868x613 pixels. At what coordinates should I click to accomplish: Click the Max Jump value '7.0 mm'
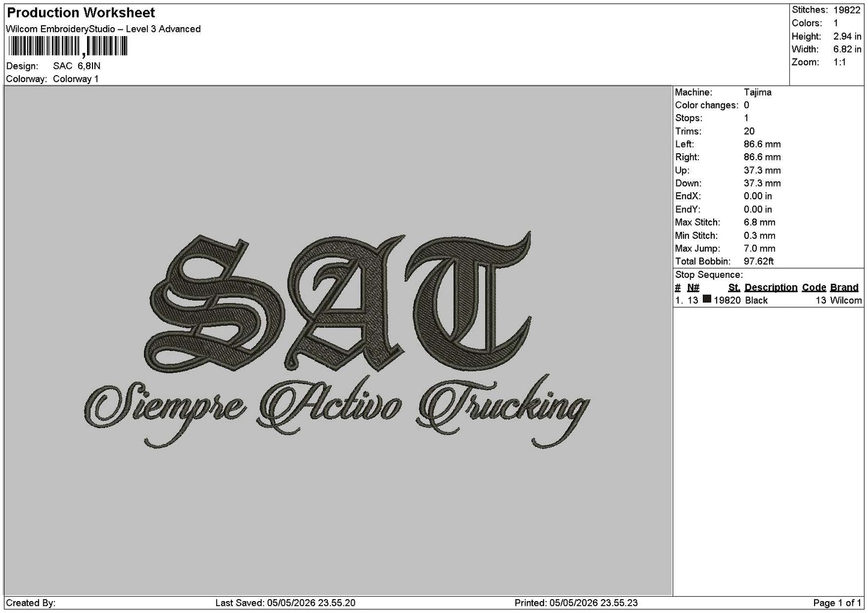759,249
